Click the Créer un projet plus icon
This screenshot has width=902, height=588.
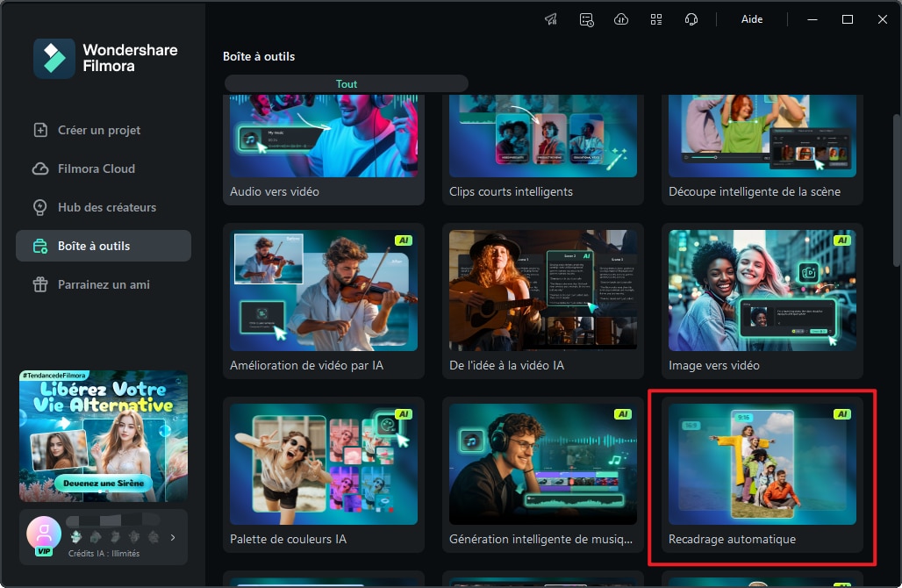click(x=40, y=130)
